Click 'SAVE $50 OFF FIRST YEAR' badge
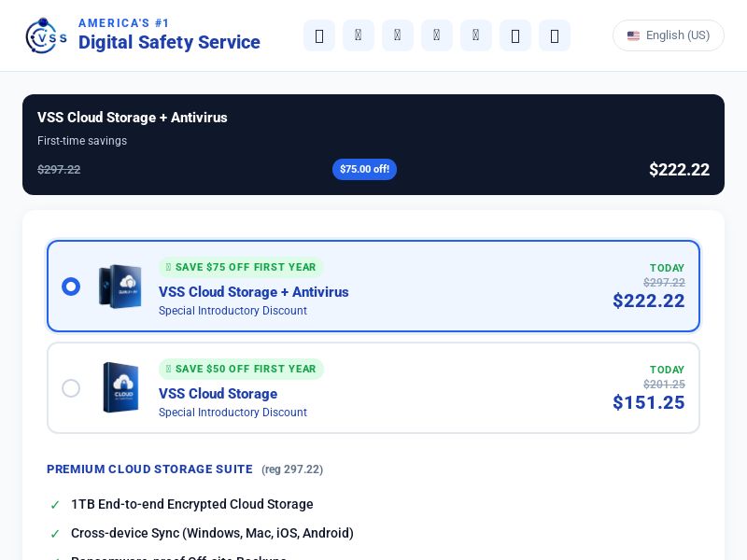The height and width of the screenshot is (560, 747). pyautogui.click(x=241, y=369)
